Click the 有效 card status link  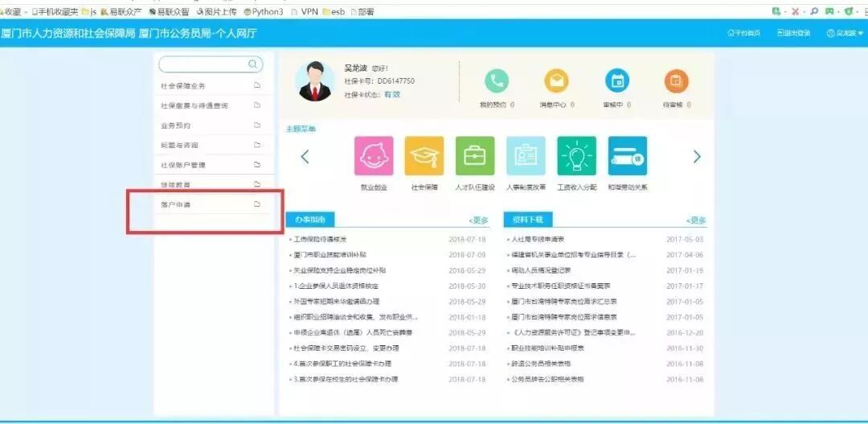392,94
